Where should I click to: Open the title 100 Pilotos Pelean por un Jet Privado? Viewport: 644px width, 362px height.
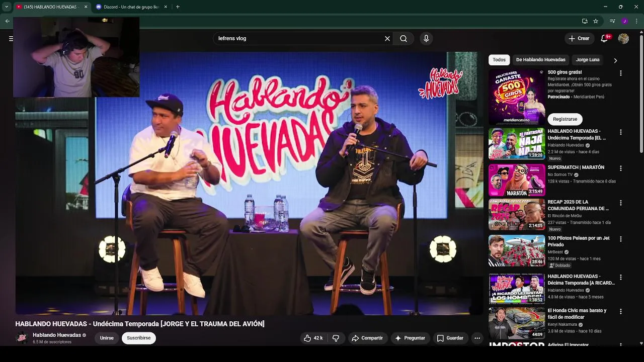[579, 242]
